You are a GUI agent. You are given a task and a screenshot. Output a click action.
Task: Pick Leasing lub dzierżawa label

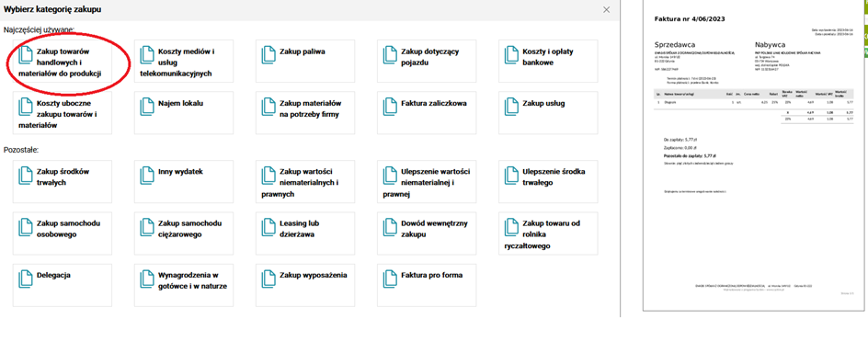coord(299,229)
